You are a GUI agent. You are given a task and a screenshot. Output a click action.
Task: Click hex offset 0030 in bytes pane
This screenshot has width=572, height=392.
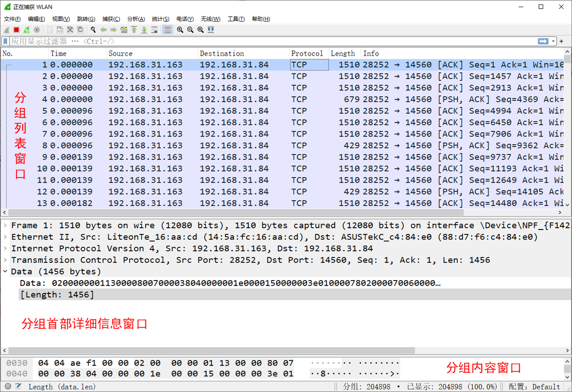click(x=17, y=363)
